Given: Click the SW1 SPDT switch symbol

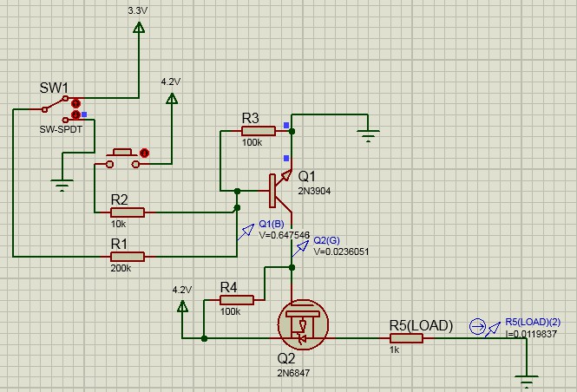Looking at the screenshot, I should 55,108.
